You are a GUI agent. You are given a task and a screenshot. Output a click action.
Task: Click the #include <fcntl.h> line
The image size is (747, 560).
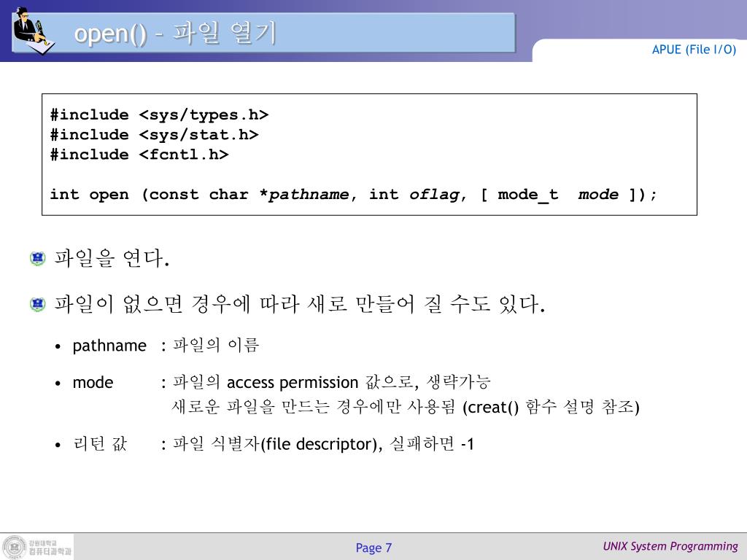pyautogui.click(x=139, y=155)
